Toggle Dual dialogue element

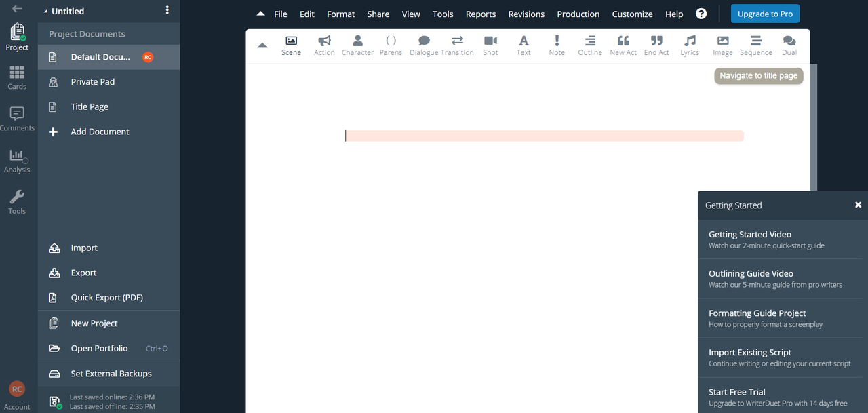pyautogui.click(x=789, y=45)
